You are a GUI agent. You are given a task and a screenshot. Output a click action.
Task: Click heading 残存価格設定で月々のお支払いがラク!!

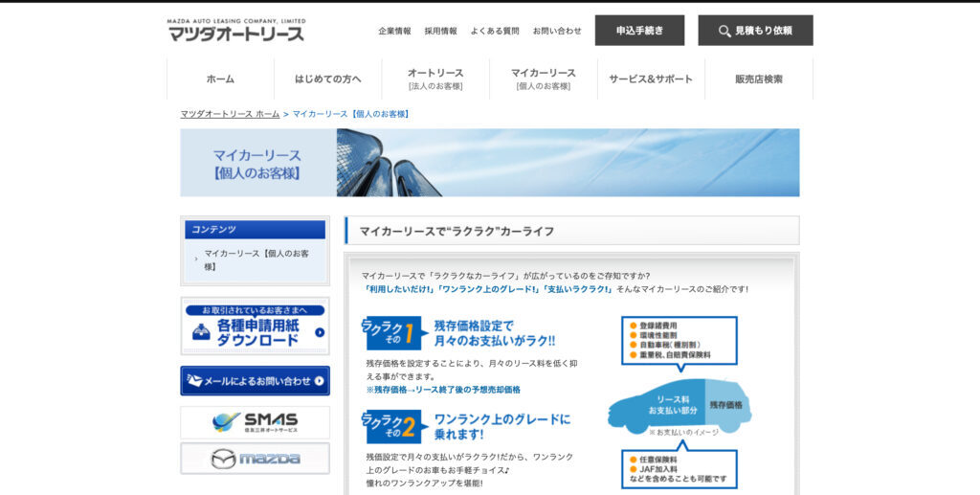coord(495,333)
